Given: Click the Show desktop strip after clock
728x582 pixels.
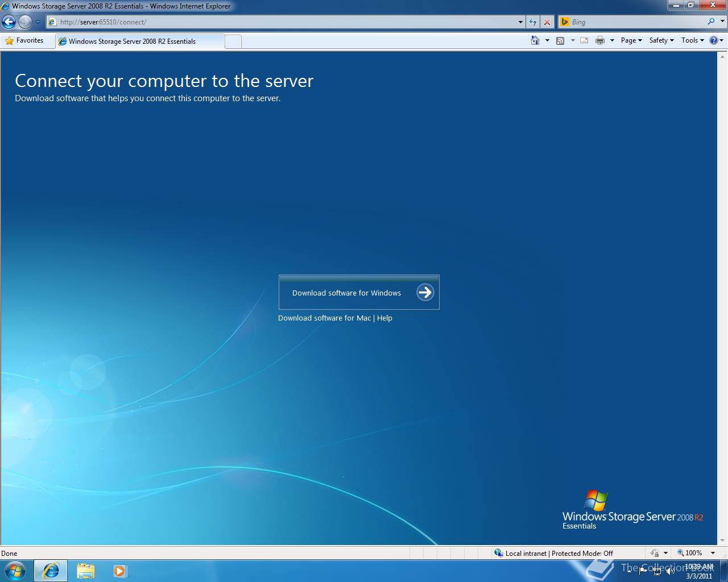Looking at the screenshot, I should [723, 571].
